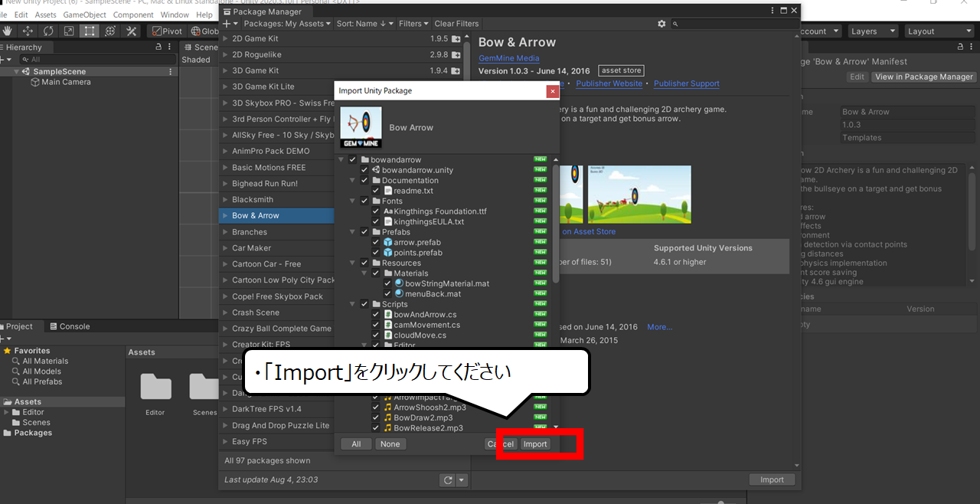Click the All button in import dialog
The width and height of the screenshot is (980, 504).
356,444
